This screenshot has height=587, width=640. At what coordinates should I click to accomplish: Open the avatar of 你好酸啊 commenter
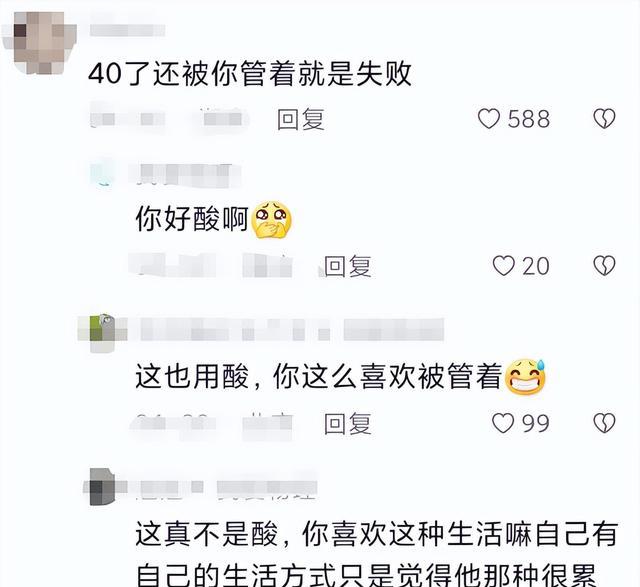tap(102, 171)
